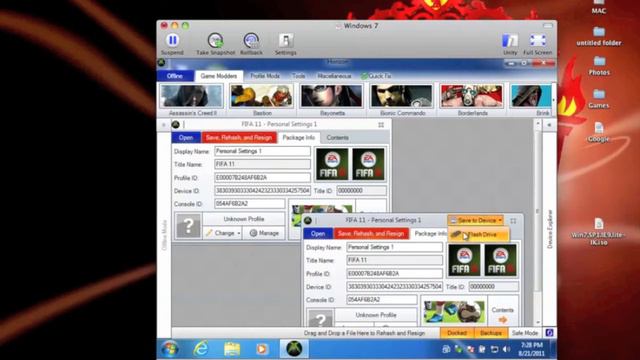Click Display Name field in back window
Image resolution: width=640 pixels, height=360 pixels.
tap(262, 151)
